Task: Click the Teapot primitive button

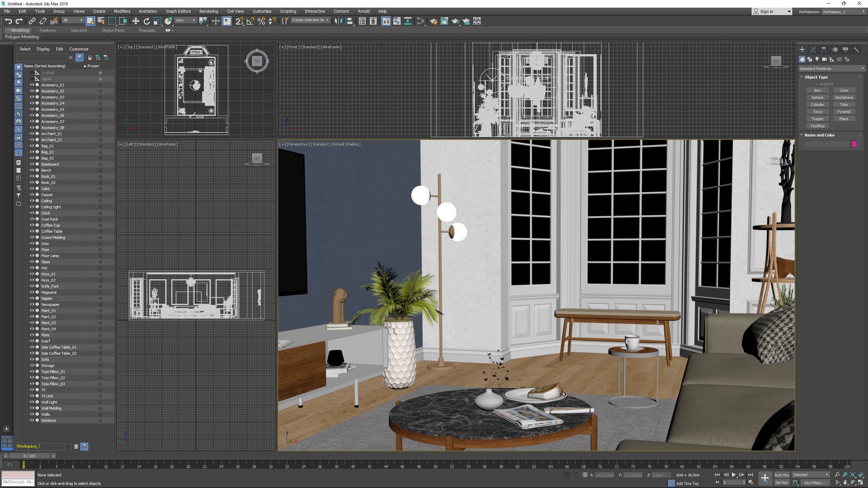Action: click(817, 119)
